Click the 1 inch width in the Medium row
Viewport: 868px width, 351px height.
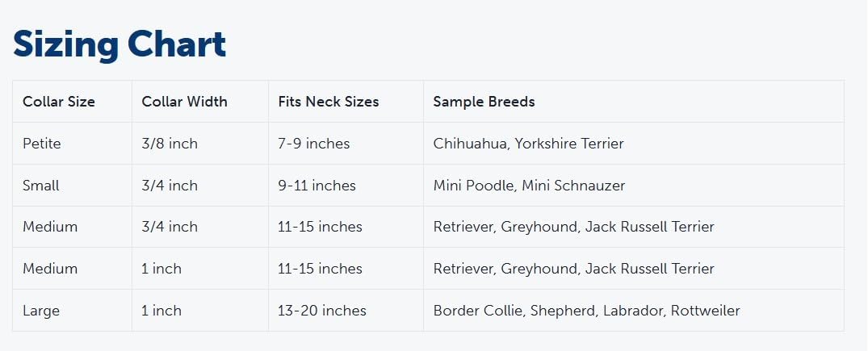[x=161, y=269]
